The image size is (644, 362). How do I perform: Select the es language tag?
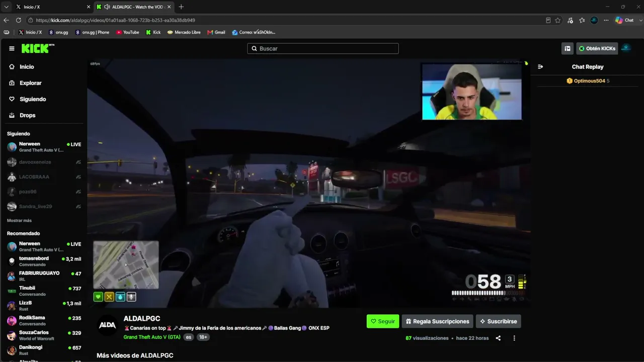(x=189, y=337)
